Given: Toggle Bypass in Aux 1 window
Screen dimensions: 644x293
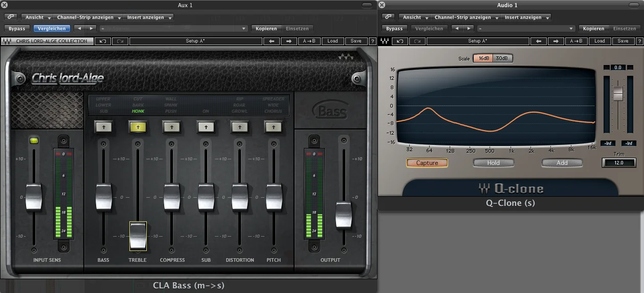Looking at the screenshot, I should (x=17, y=29).
